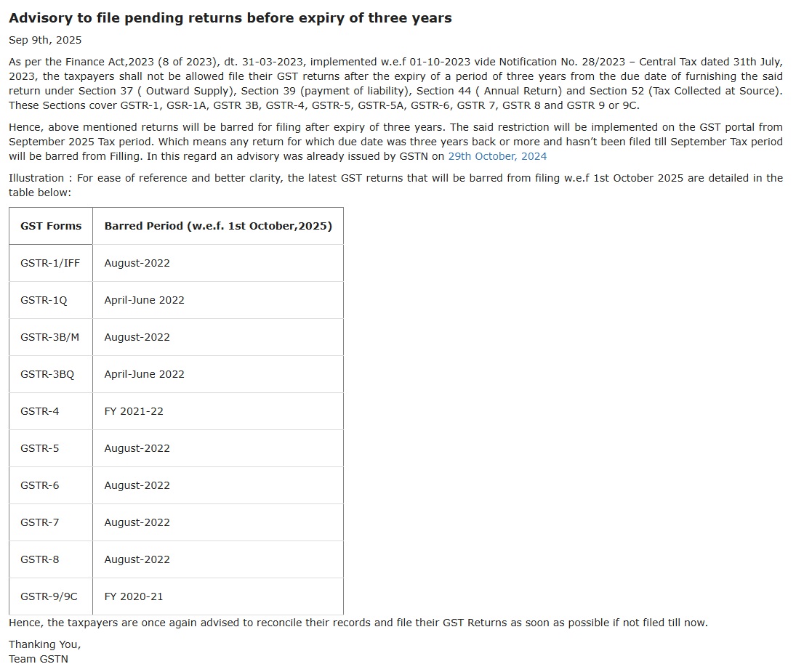Click the FY 2020-21 barred period cell
The height and width of the screenshot is (672, 796).
134,596
